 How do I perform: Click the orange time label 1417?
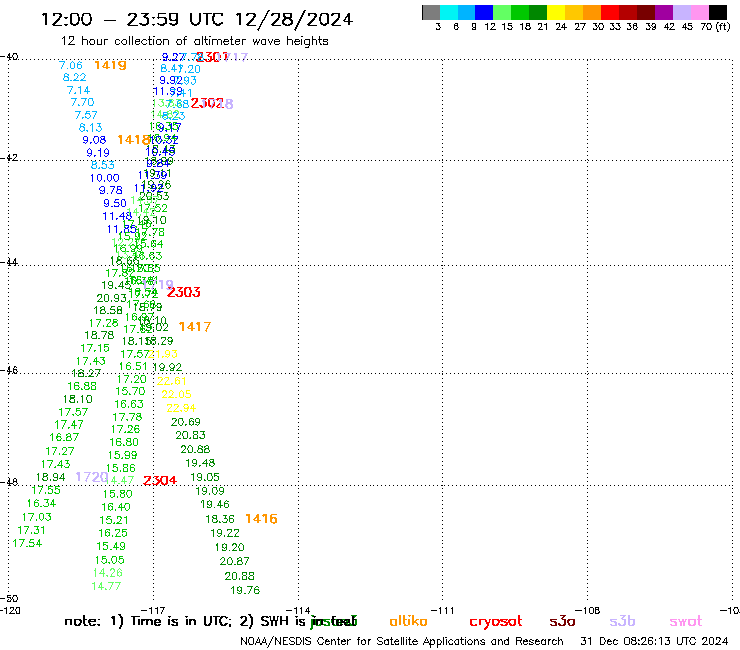(194, 327)
